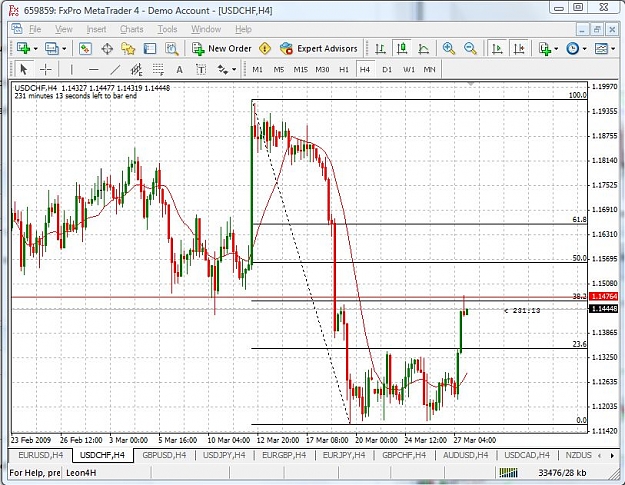This screenshot has width=625, height=485.
Task: Toggle Chart Shift icon
Action: [x=519, y=49]
